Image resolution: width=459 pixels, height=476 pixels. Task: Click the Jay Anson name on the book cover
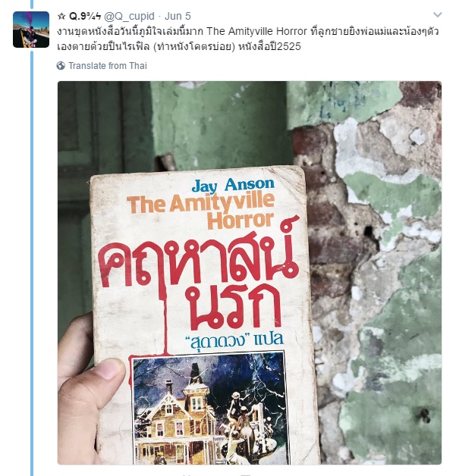(x=233, y=185)
